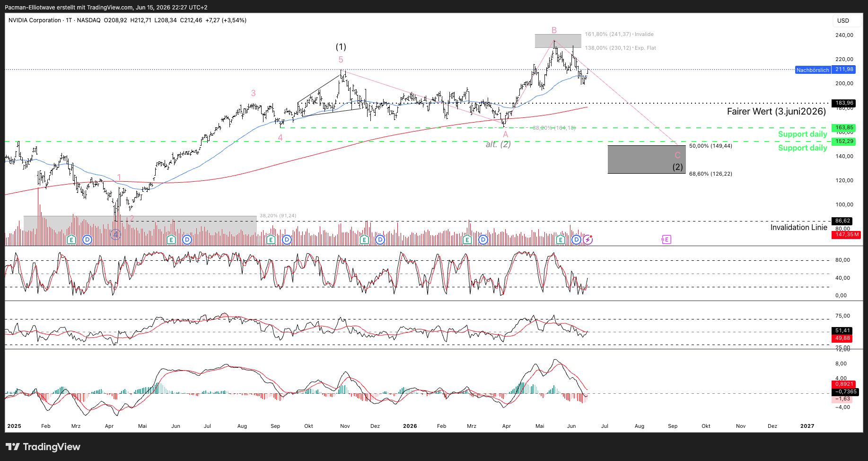Click the green earnings E marker in late August 2025
This screenshot has height=461, width=868.
coord(271,240)
